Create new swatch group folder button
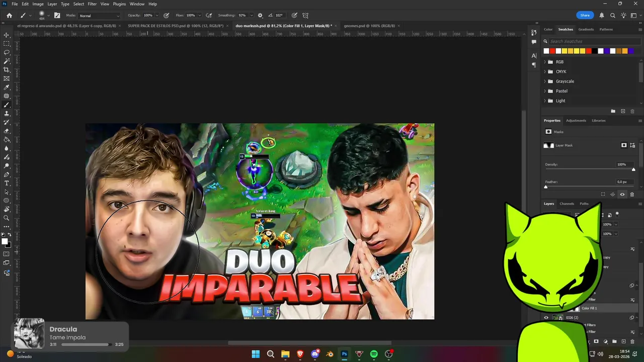The height and width of the screenshot is (362, 644). click(x=613, y=111)
